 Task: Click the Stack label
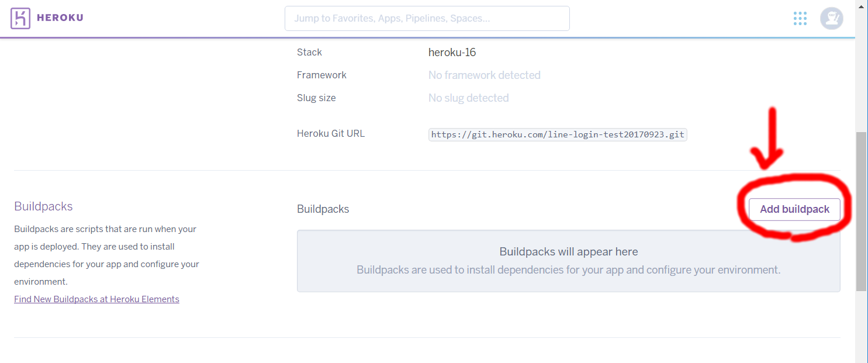[309, 53]
